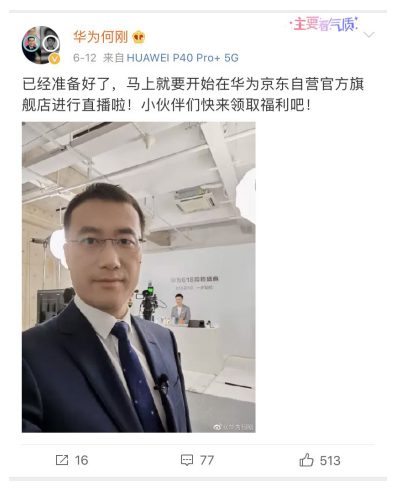Click the first line of post text
Viewport: 419px width, 494px height.
click(x=193, y=84)
